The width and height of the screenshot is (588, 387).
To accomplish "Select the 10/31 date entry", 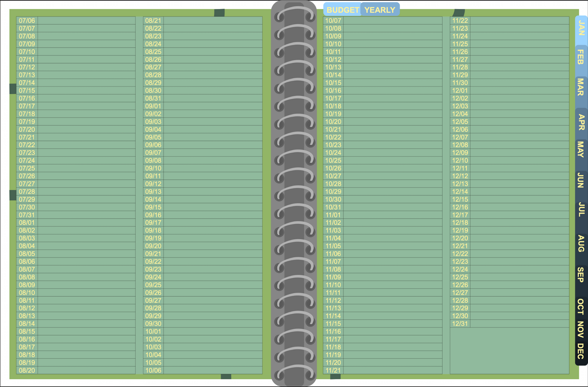I will click(333, 207).
